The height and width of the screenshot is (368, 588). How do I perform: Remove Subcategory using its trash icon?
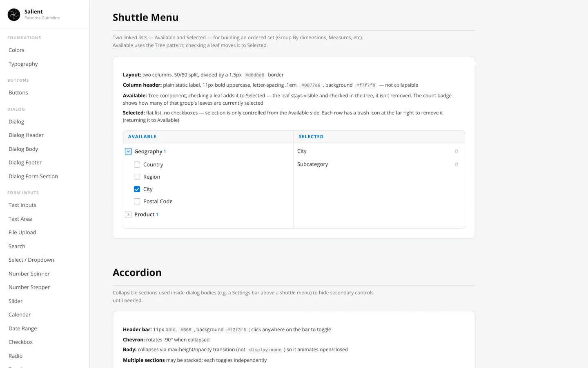click(457, 164)
